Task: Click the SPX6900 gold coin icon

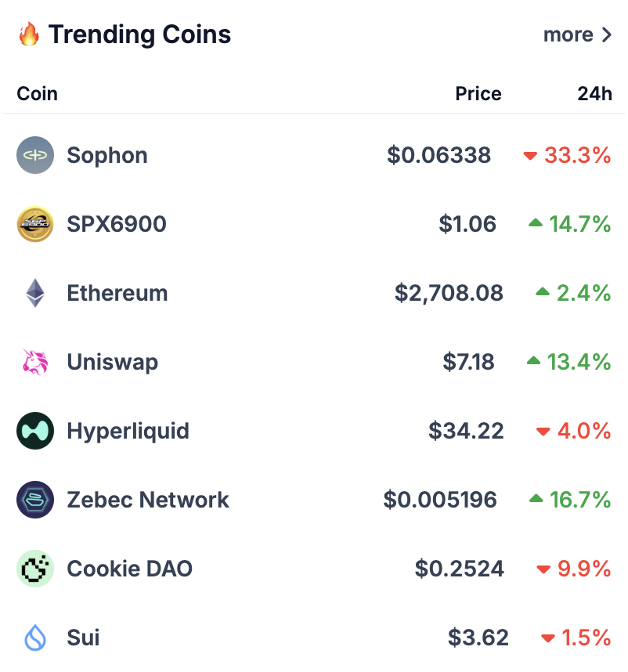Action: pos(35,224)
